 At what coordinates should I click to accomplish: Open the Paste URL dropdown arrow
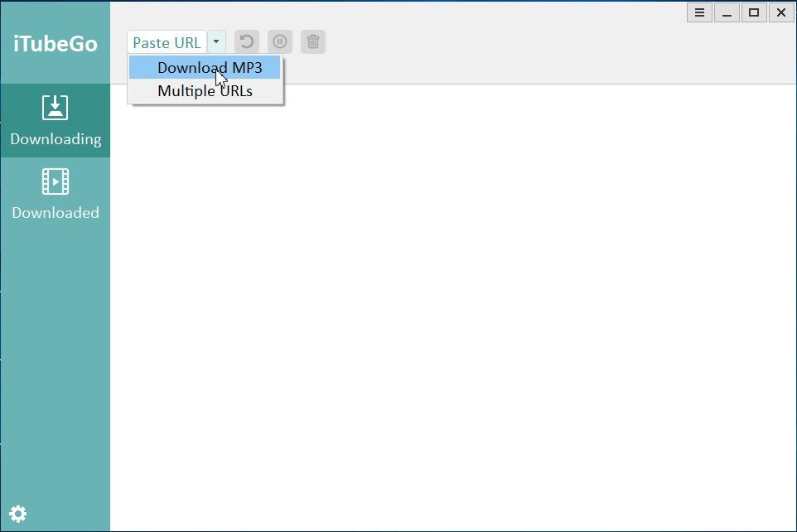(x=216, y=42)
